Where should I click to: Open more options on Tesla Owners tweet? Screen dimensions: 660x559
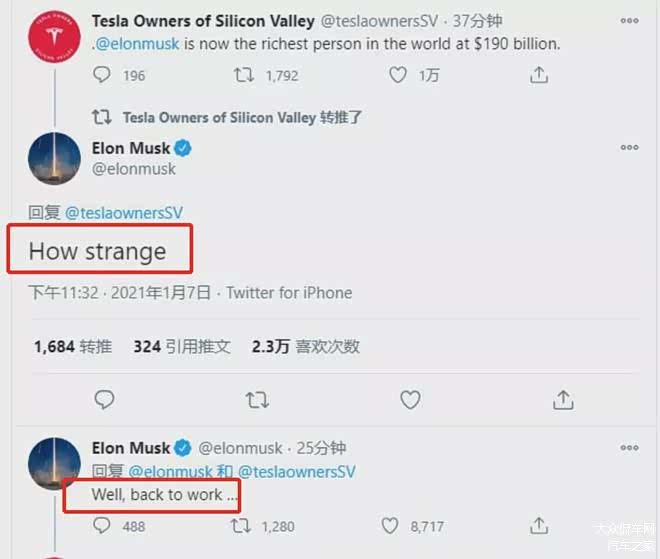click(x=629, y=20)
